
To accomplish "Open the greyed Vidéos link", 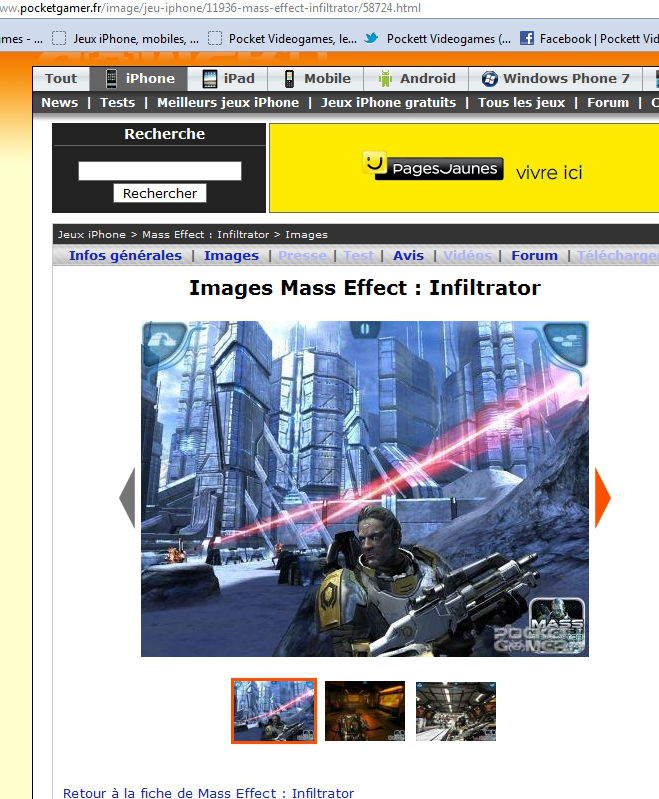I will coord(467,255).
